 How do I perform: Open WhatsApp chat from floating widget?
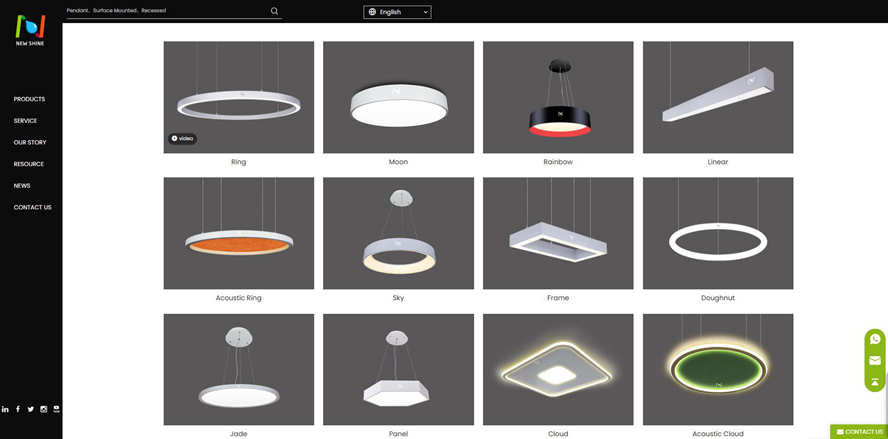[x=875, y=339]
